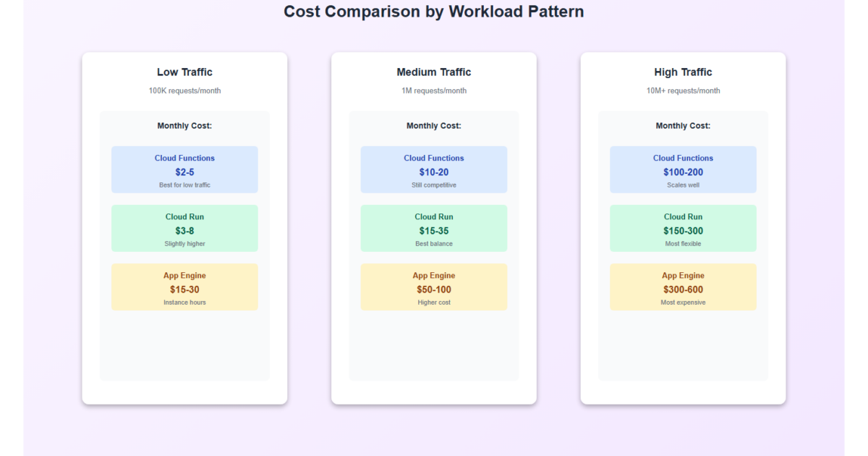The image size is (868, 456).
Task: Choose the Cloud Run $15-35 box
Action: 433,229
